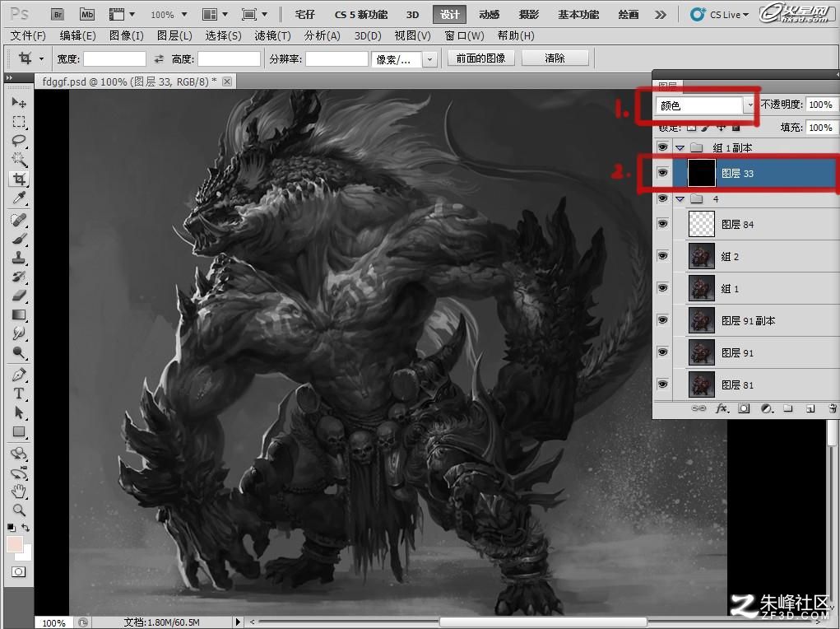Click the 清除 button

pyautogui.click(x=555, y=58)
